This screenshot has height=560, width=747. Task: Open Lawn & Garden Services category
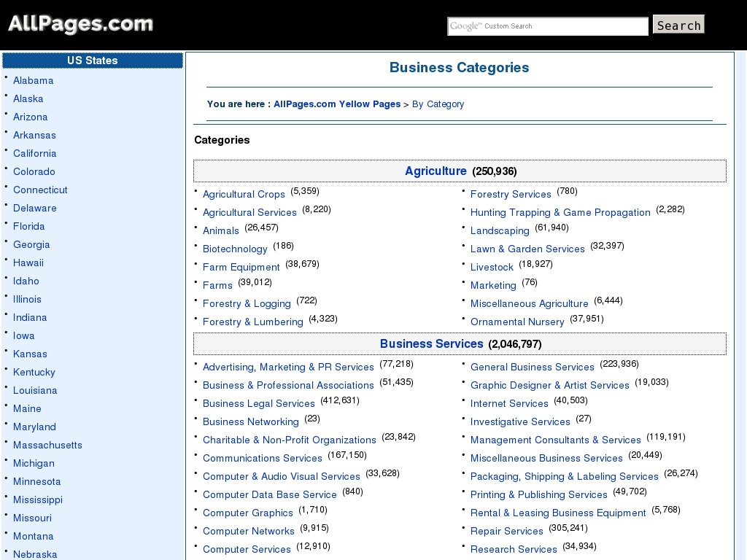point(527,249)
